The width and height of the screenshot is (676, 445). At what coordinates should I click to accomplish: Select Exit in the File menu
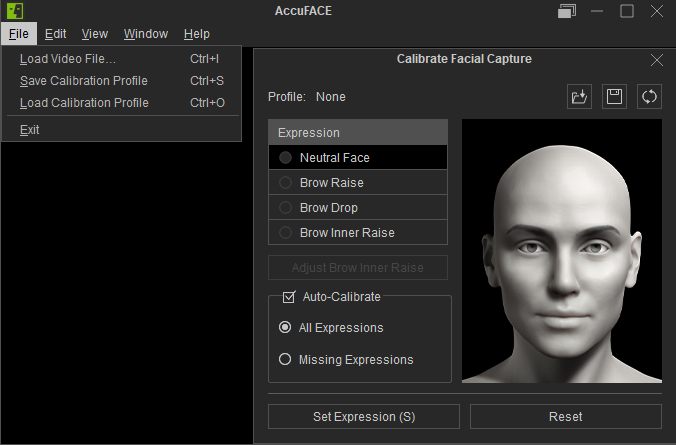122,129
